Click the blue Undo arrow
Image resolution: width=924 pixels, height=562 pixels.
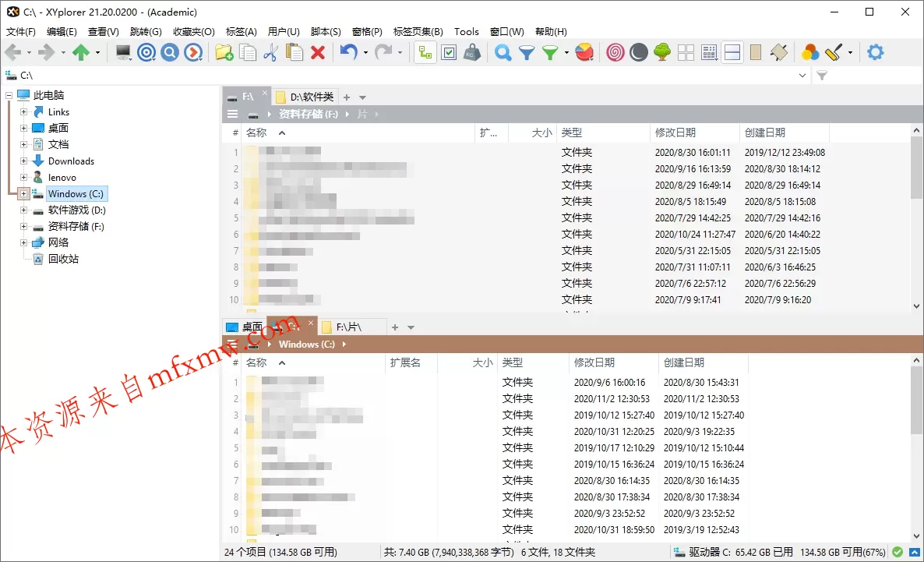(x=349, y=52)
